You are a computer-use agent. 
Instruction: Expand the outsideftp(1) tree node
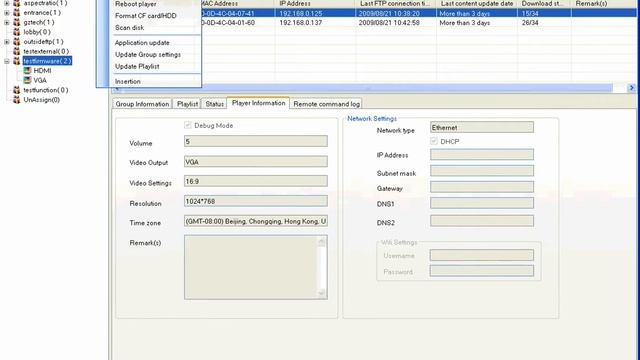[7, 42]
